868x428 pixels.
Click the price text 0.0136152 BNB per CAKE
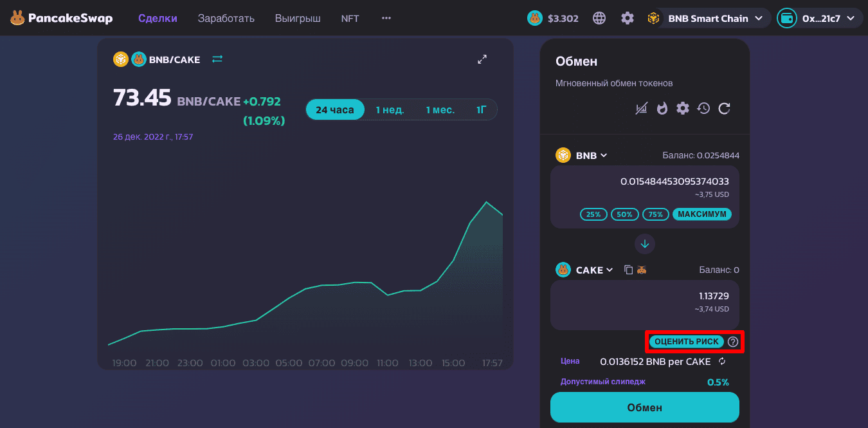pos(655,362)
